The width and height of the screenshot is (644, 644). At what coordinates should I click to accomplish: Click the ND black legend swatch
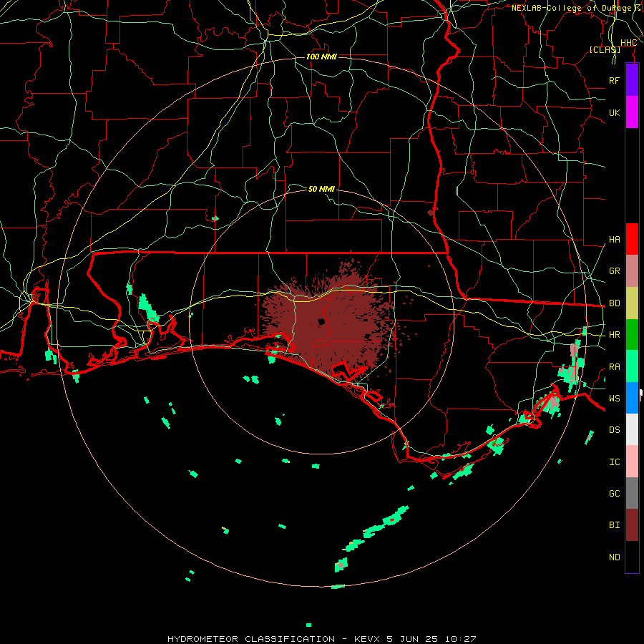tap(632, 557)
